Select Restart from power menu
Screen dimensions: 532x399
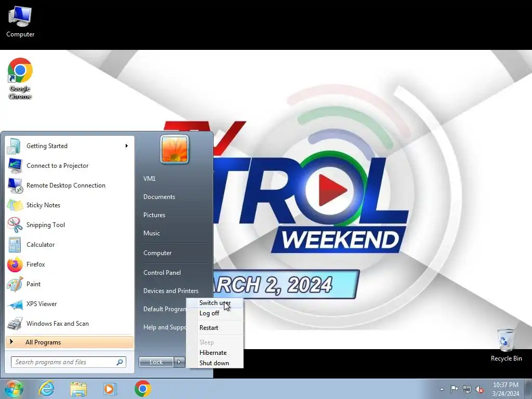point(215,328)
